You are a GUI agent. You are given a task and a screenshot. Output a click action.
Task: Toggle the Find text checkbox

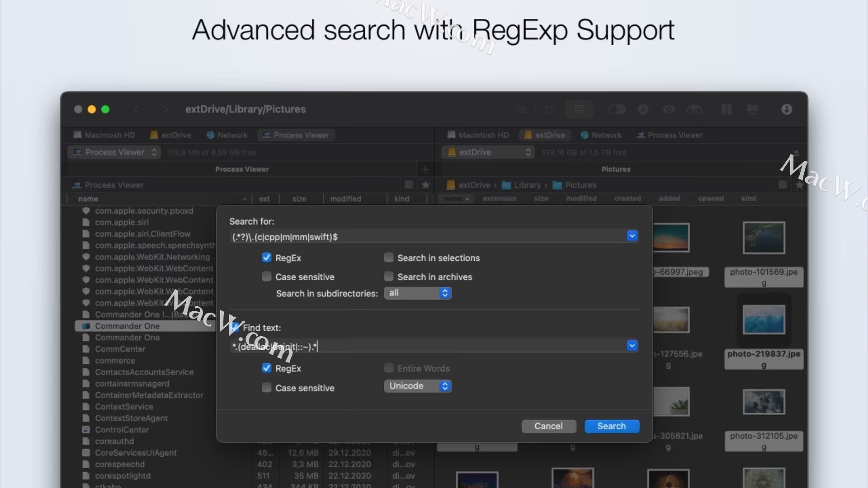(235, 327)
